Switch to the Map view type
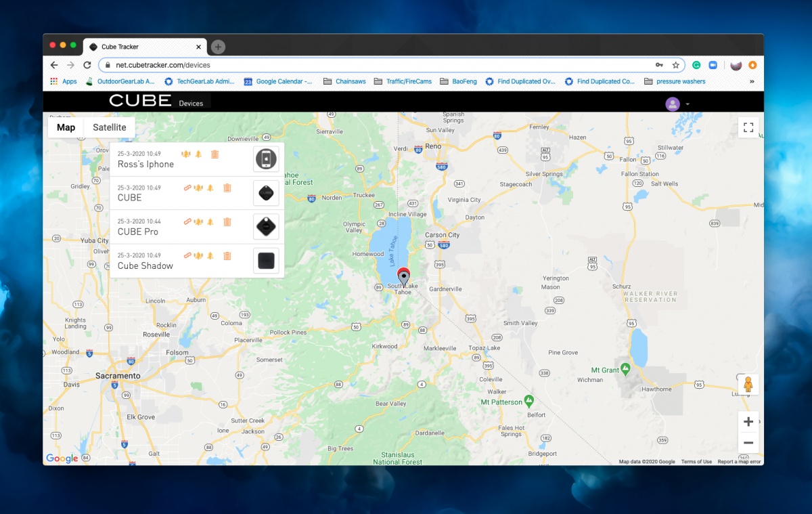The height and width of the screenshot is (514, 812). pyautogui.click(x=66, y=127)
